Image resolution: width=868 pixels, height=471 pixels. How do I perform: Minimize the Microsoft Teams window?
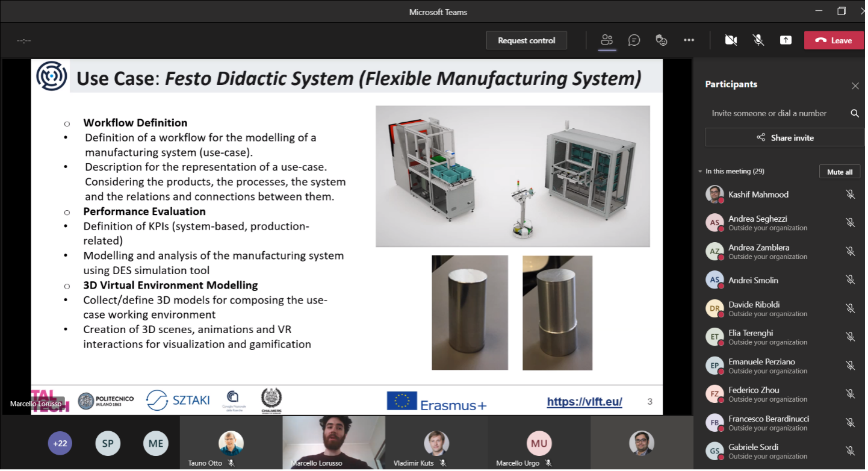tap(817, 11)
